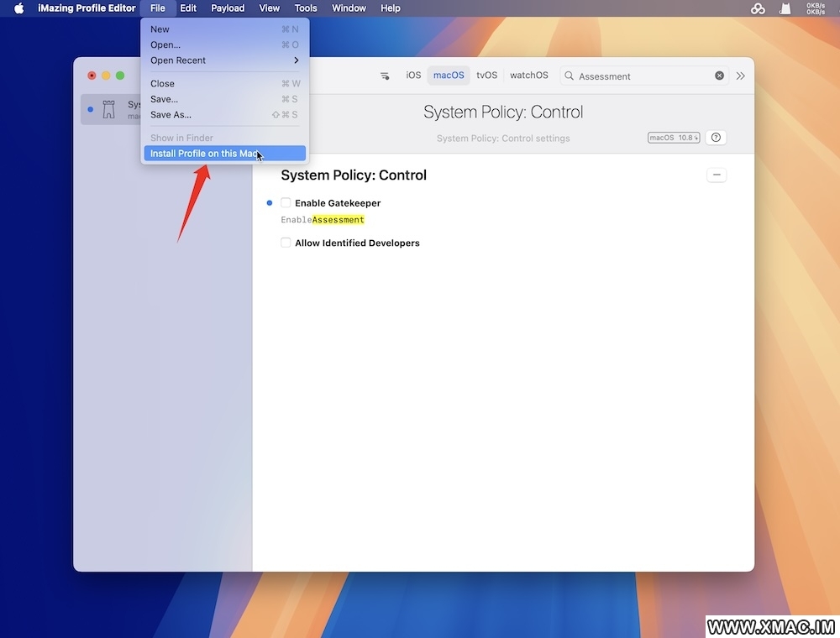This screenshot has width=840, height=638.
Task: Click the cloud icon in menu bar
Action: point(758,8)
